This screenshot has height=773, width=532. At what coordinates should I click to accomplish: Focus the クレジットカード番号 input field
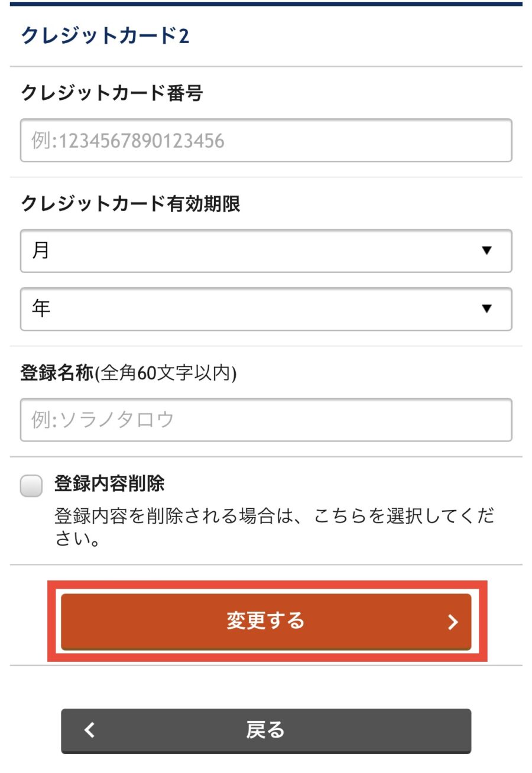pos(266,140)
